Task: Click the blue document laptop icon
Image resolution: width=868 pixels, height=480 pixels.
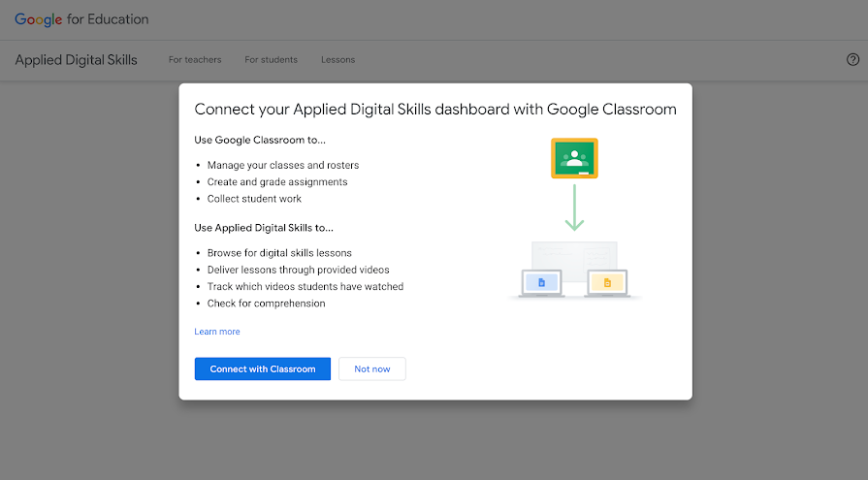Action: pyautogui.click(x=542, y=283)
